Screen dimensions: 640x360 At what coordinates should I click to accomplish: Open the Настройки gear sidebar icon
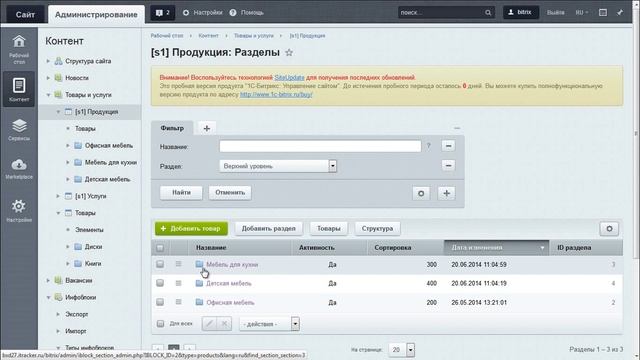[19, 210]
